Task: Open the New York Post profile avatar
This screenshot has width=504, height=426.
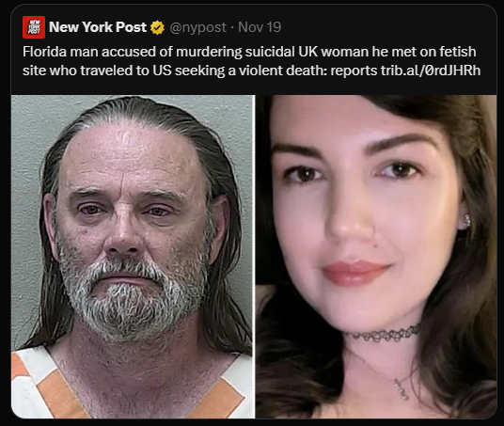Action: pos(34,27)
